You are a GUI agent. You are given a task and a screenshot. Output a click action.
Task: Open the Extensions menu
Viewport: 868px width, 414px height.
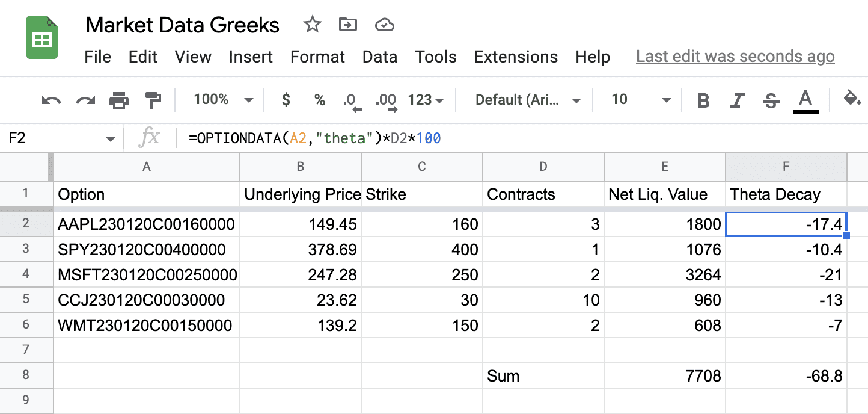click(x=516, y=57)
